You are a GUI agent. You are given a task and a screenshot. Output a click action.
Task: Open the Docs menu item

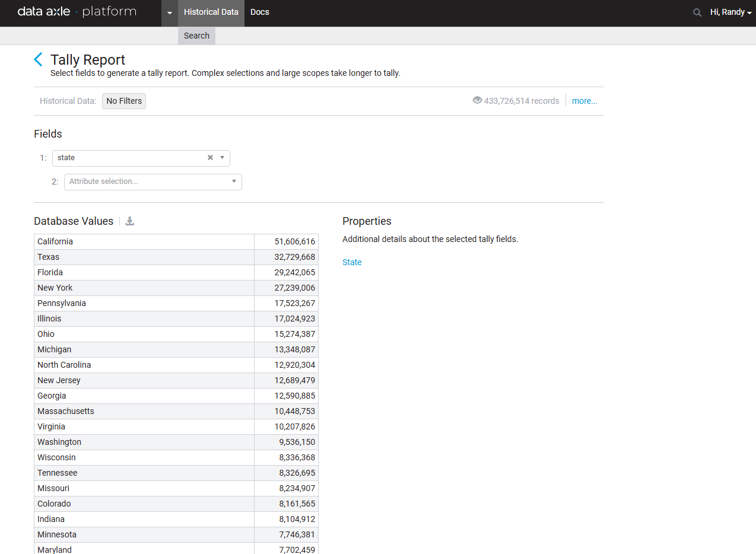[260, 12]
